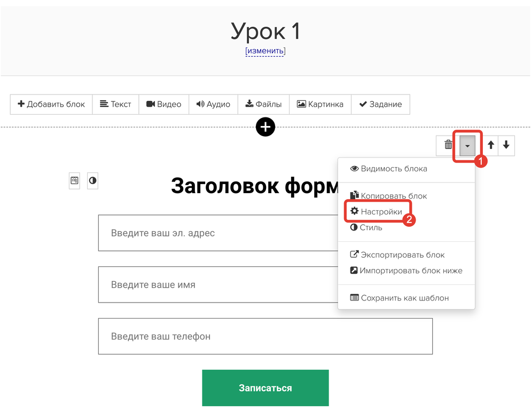The height and width of the screenshot is (420, 531).
Task: Choose Видимость блока from the menu
Action: pyautogui.click(x=389, y=169)
